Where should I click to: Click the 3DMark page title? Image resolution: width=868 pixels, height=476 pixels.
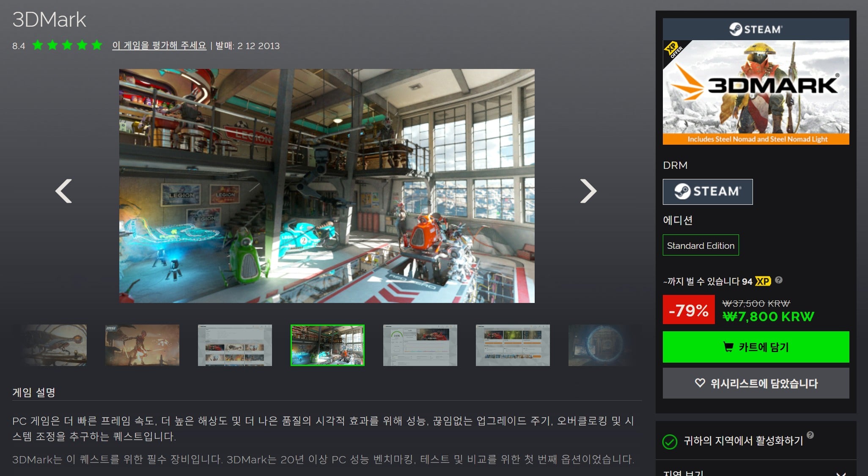[49, 19]
